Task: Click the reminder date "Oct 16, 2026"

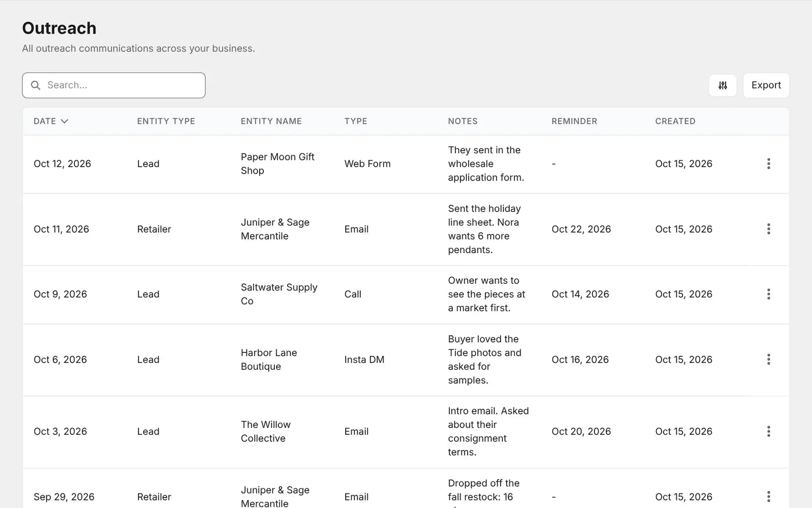Action: point(580,359)
